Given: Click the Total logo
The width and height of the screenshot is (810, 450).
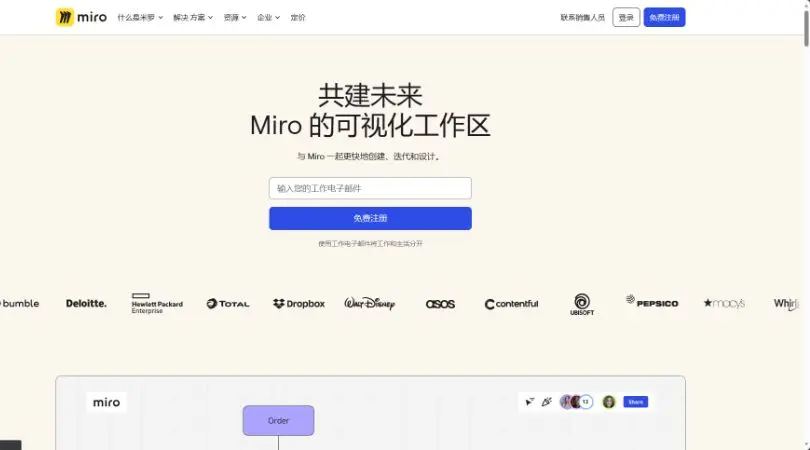Looking at the screenshot, I should [228, 304].
